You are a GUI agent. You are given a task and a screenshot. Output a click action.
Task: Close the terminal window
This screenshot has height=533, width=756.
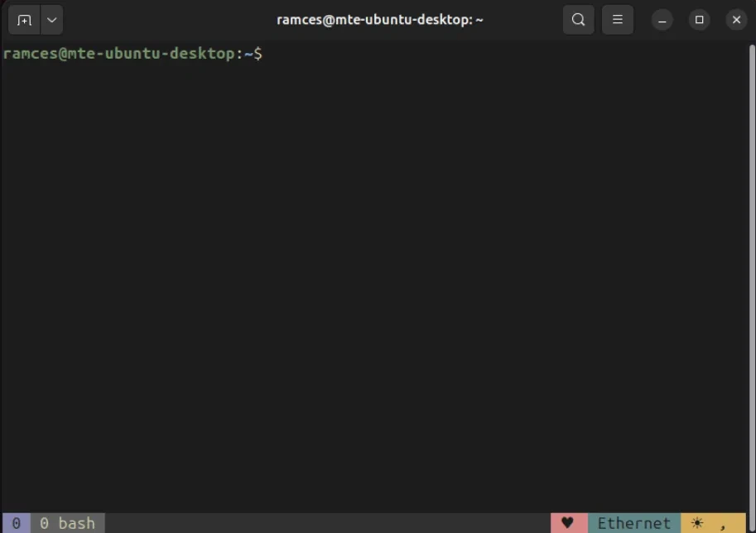pos(736,20)
